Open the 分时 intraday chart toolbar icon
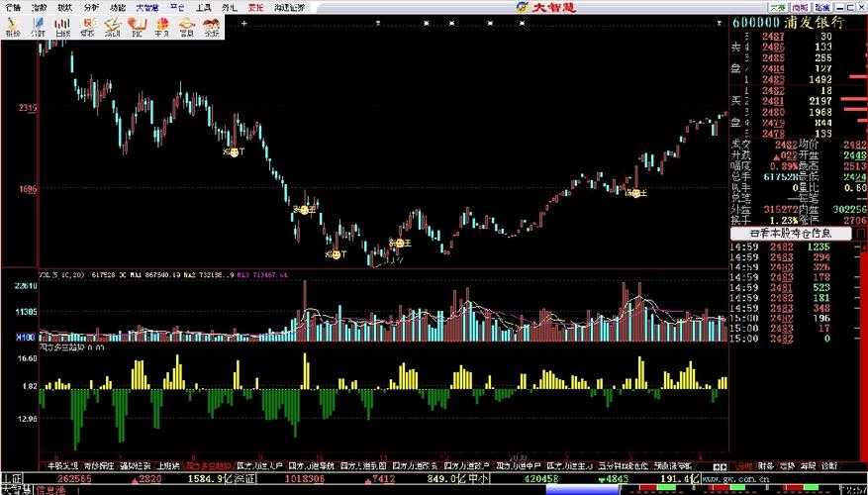Image resolution: width=868 pixels, height=495 pixels. [x=39, y=26]
